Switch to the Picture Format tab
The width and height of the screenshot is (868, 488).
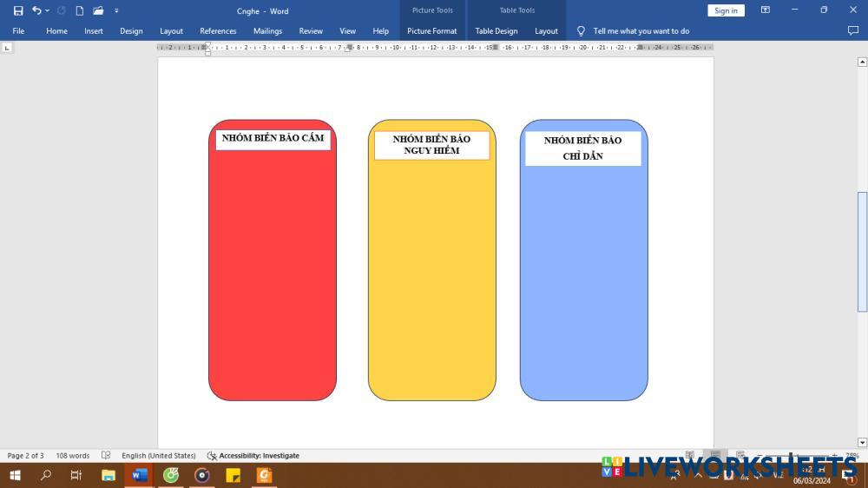pos(431,31)
